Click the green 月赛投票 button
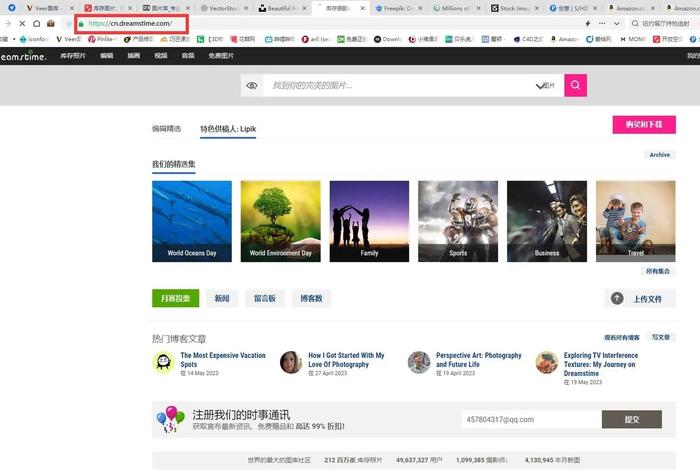 point(175,298)
